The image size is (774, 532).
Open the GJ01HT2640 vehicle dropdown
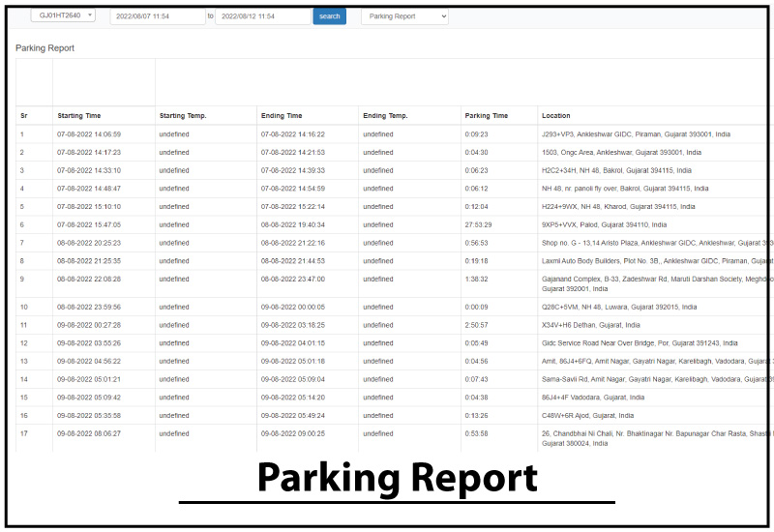63,15
